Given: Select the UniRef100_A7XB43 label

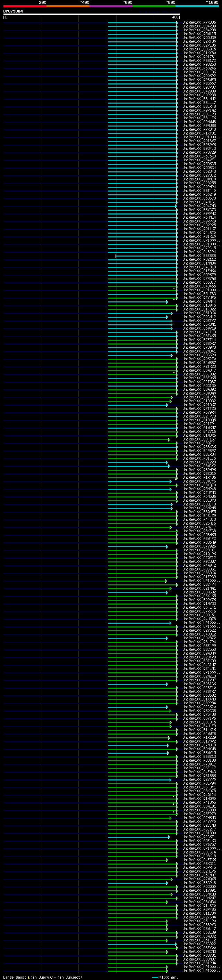Looking at the screenshot, I should coord(199,129).
